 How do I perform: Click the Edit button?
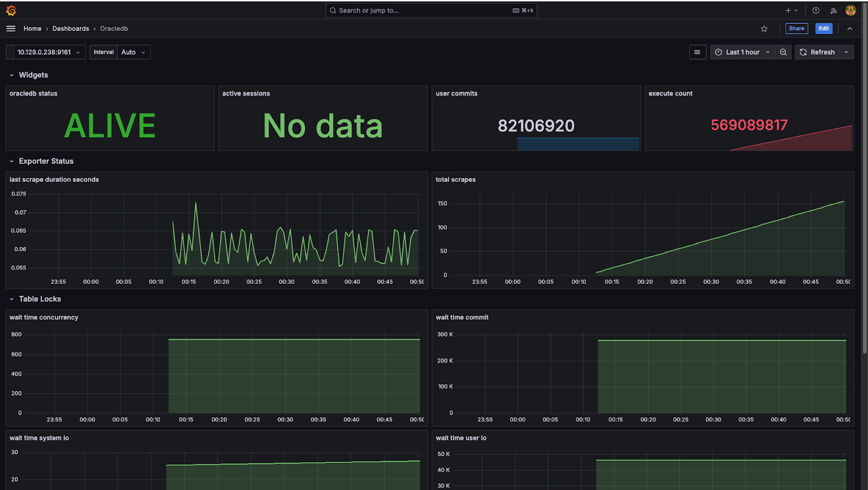[x=824, y=29]
